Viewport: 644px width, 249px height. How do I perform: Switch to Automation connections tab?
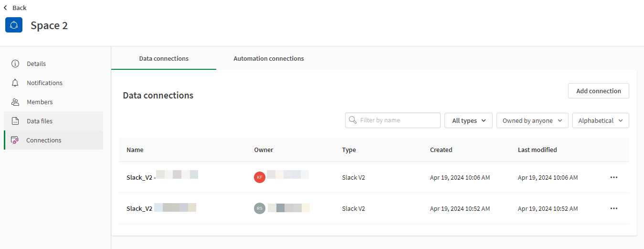click(x=269, y=58)
